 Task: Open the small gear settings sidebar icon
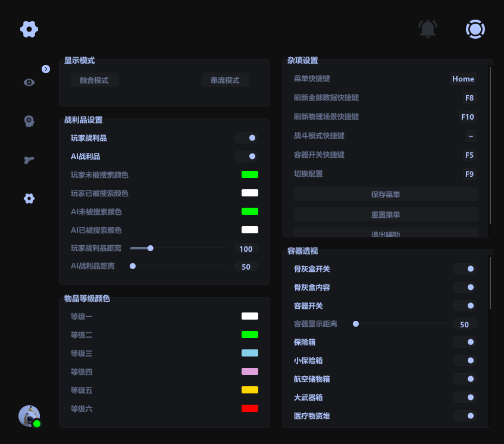[29, 198]
